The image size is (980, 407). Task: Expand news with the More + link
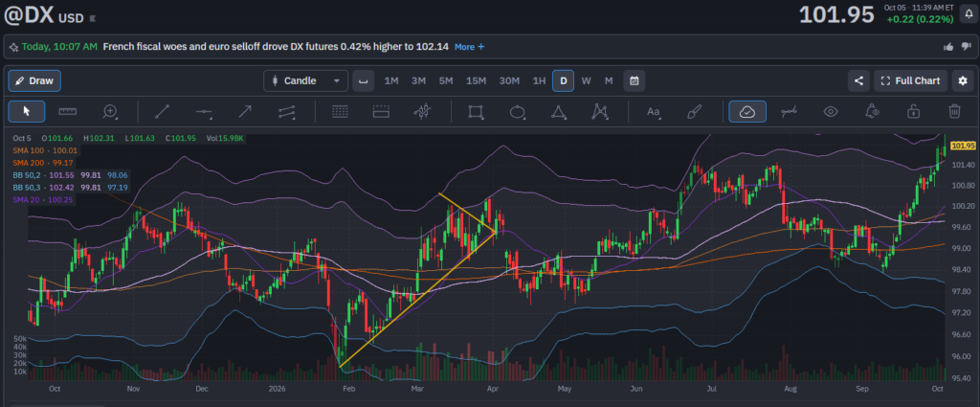469,47
